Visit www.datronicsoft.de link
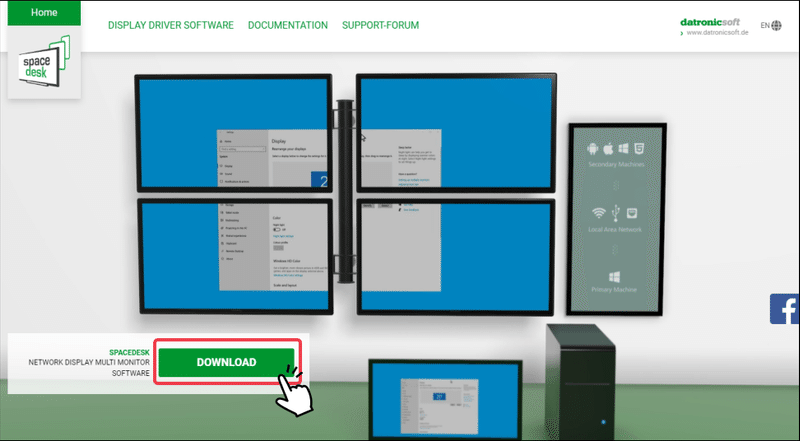800x441 pixels. [717, 32]
